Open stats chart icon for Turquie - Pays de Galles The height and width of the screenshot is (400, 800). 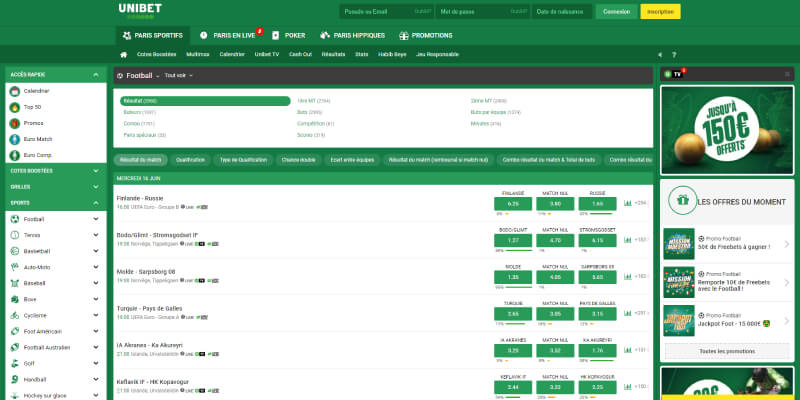(x=628, y=313)
